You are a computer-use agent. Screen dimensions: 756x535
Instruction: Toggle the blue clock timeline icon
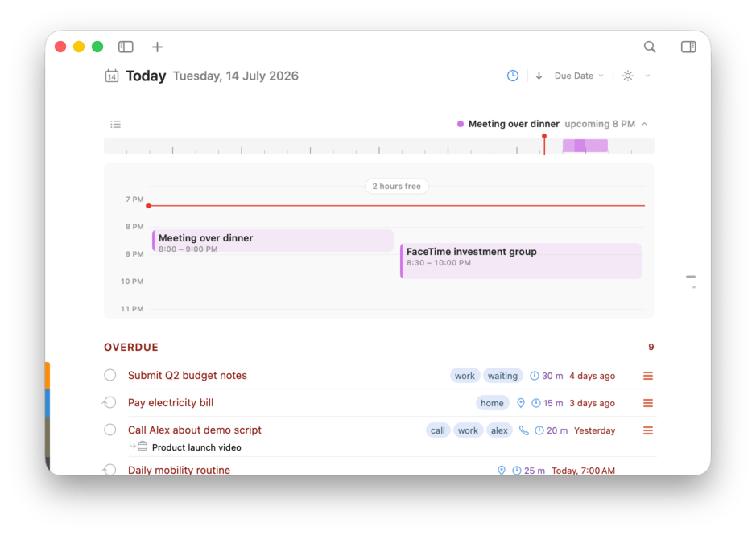click(x=513, y=76)
